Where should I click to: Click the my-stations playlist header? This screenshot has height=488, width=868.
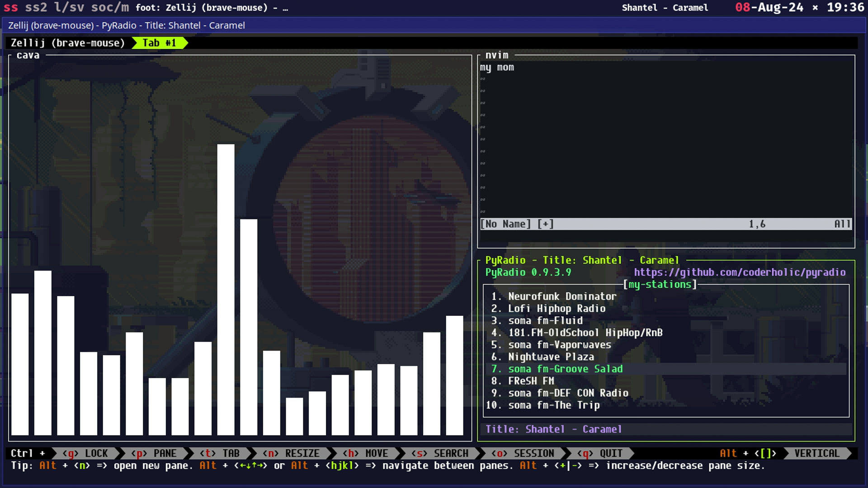(660, 284)
